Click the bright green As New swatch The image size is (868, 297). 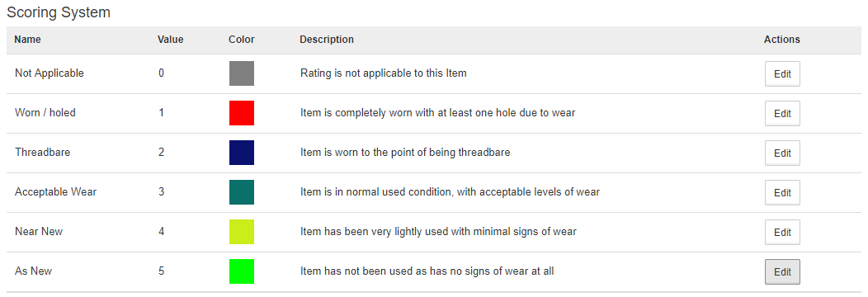click(242, 271)
